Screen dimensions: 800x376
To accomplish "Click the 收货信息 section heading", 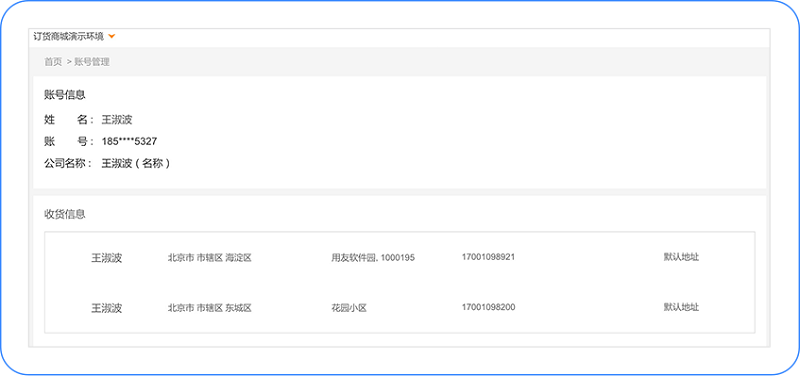I will 65,214.
